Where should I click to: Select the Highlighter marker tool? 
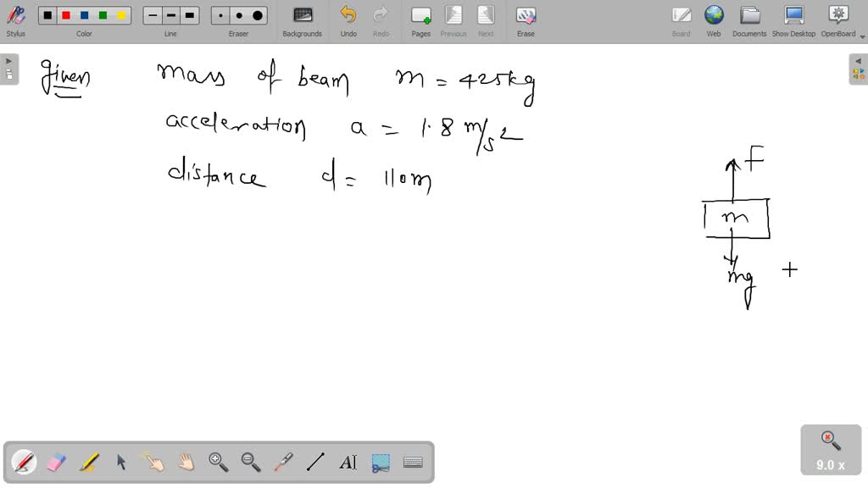pos(88,462)
